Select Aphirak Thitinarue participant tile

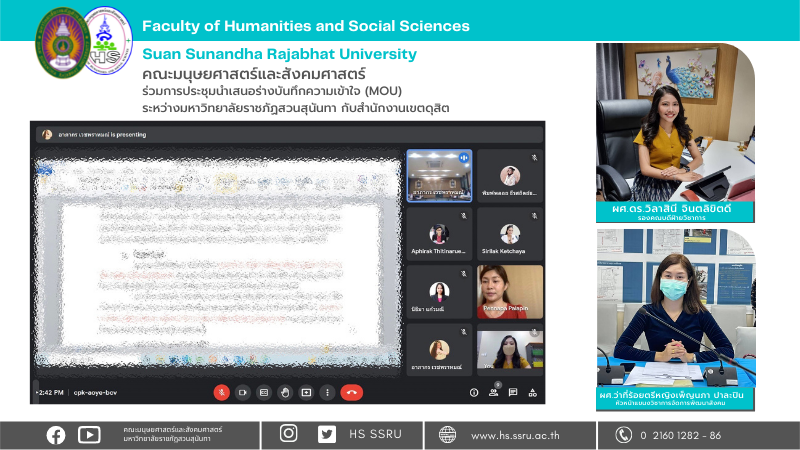click(x=439, y=234)
